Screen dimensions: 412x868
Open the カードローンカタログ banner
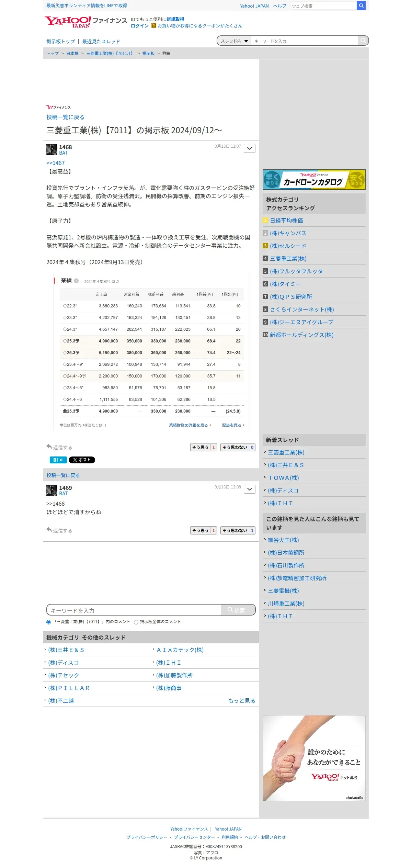[314, 180]
